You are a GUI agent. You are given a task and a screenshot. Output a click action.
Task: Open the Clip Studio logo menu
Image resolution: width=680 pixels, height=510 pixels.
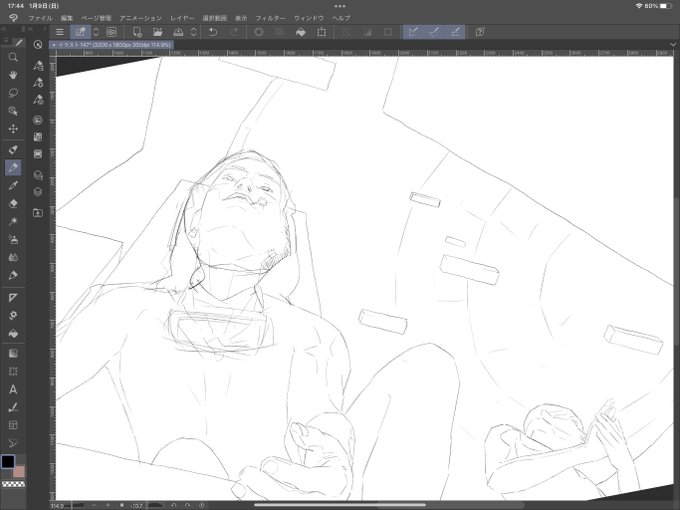(x=13, y=18)
